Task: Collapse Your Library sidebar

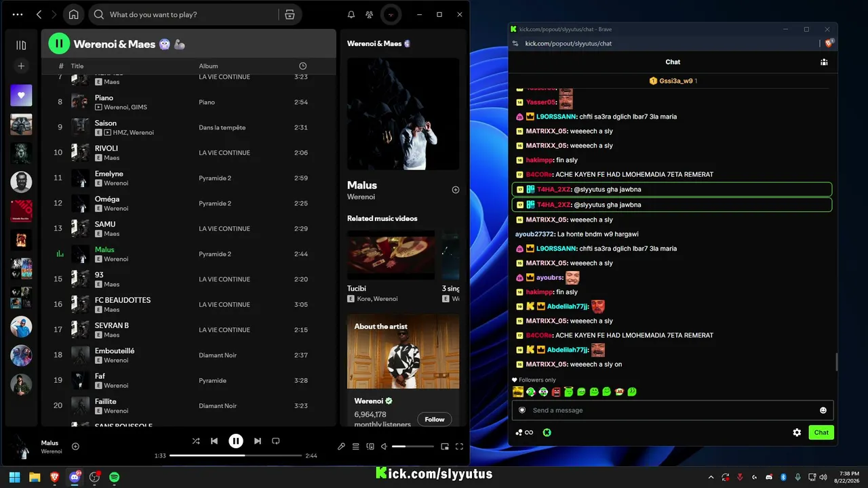Action: (x=21, y=45)
